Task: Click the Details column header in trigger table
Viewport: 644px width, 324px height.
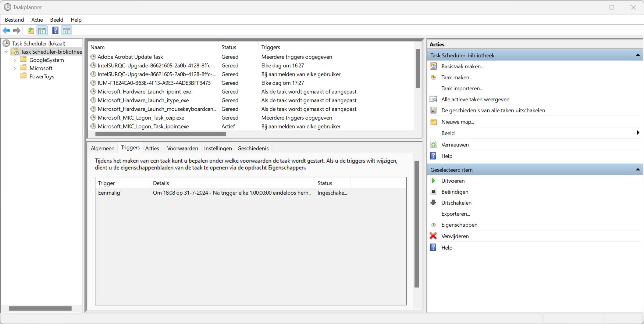Action: click(232, 183)
